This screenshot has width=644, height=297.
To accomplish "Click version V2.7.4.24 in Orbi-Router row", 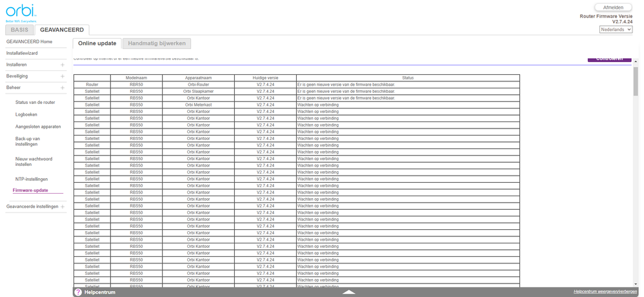I will click(x=265, y=84).
